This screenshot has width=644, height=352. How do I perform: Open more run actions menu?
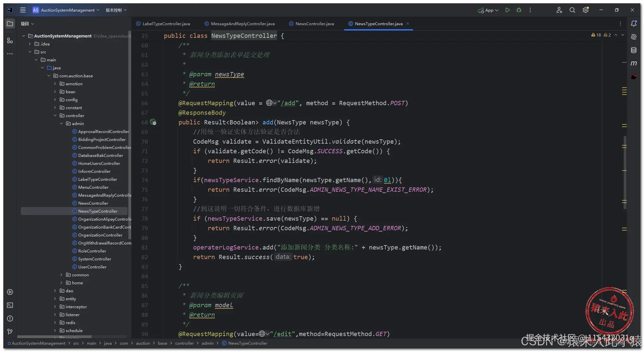[x=530, y=10]
